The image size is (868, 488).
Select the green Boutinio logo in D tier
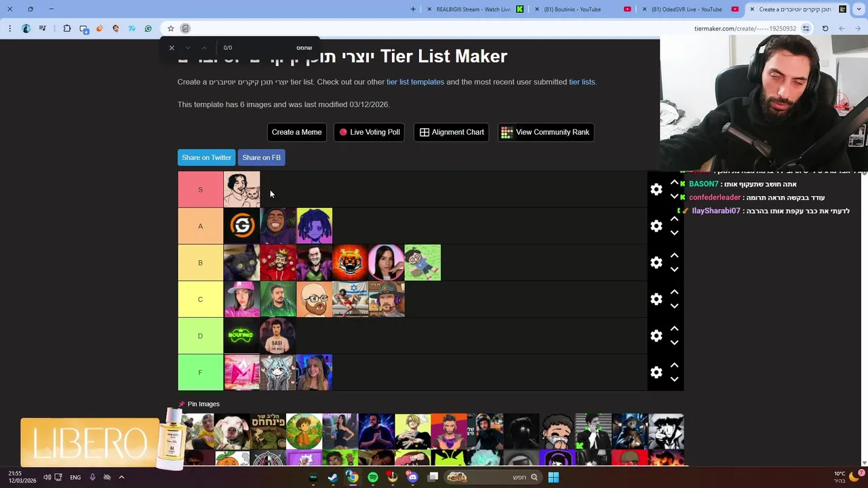tap(241, 335)
